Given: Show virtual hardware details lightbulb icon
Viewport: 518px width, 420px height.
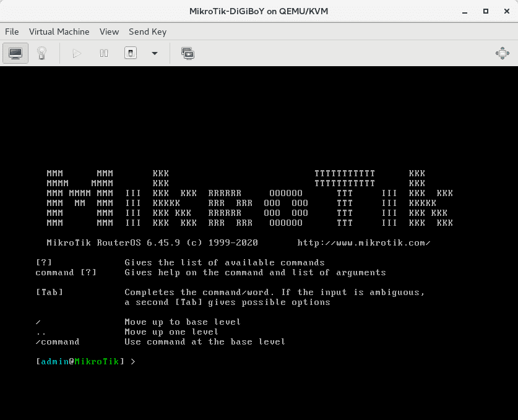Looking at the screenshot, I should coord(41,53).
